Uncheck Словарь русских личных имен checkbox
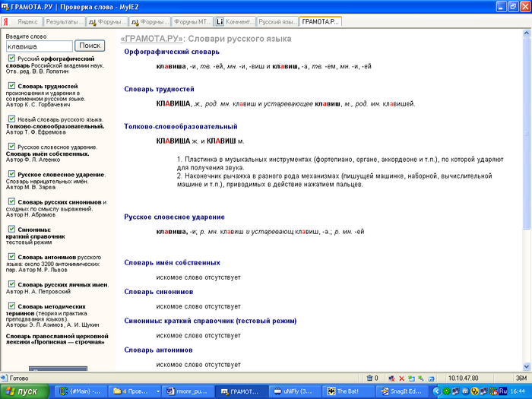This screenshot has height=399, width=532. [x=11, y=284]
